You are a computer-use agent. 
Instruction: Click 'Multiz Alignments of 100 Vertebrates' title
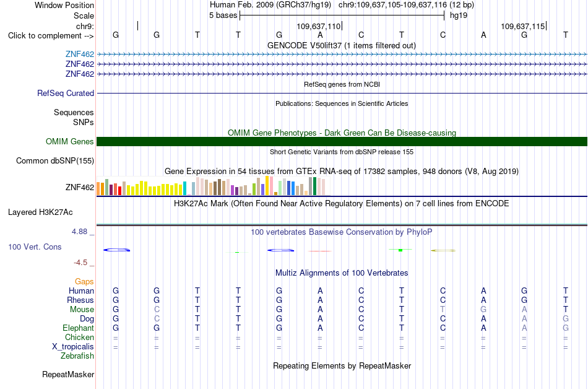[342, 273]
